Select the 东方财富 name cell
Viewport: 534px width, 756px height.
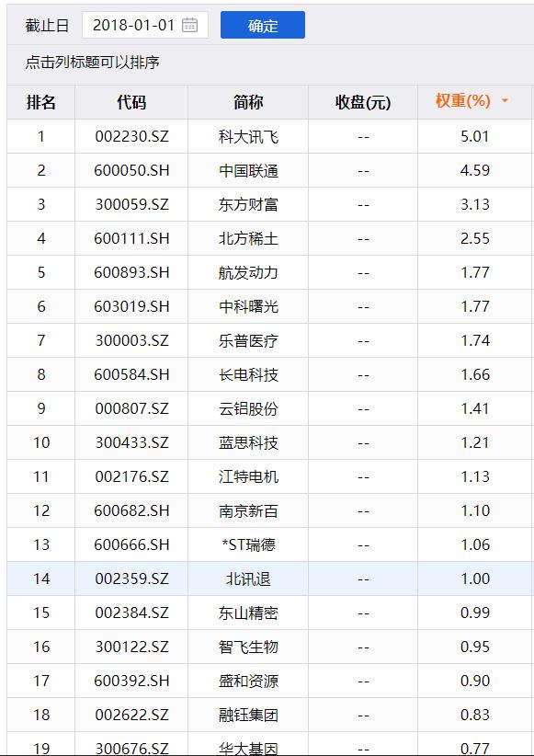click(248, 205)
